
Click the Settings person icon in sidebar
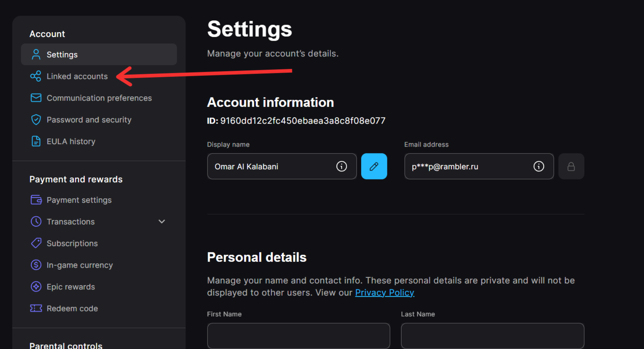click(x=36, y=54)
